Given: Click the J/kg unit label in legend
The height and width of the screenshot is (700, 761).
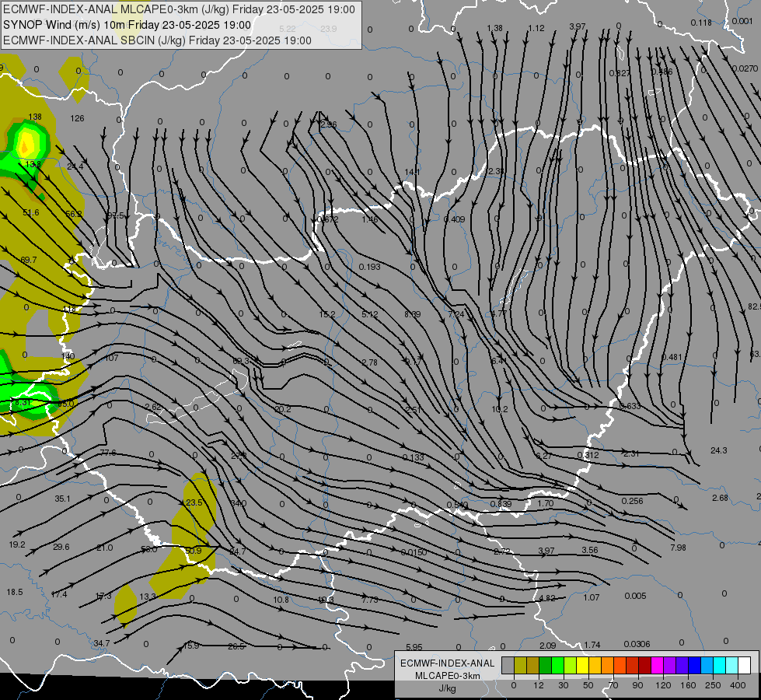Looking at the screenshot, I should [x=448, y=688].
